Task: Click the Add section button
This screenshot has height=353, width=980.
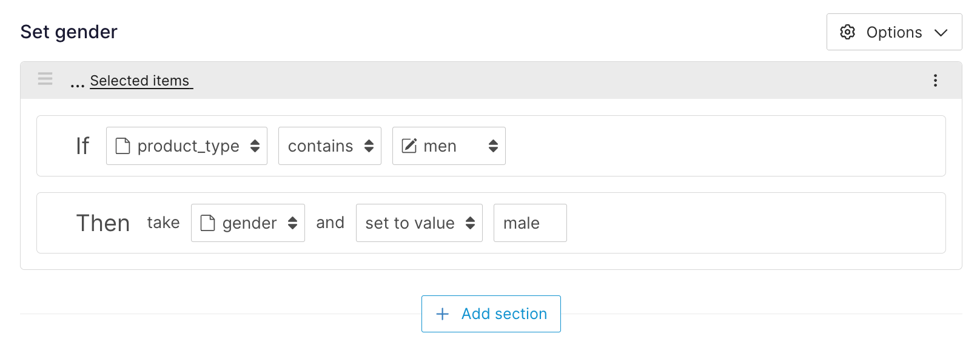Action: 491,314
